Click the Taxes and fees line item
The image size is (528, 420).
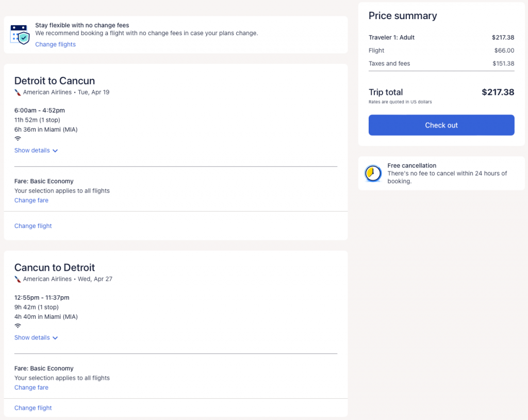click(x=389, y=63)
